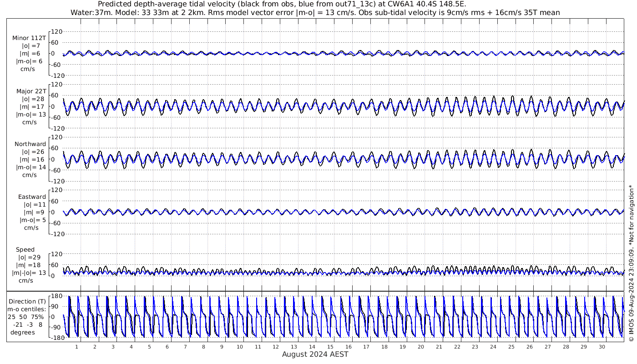
Task: Click the "m-o centiles:" label
Action: tap(27, 309)
